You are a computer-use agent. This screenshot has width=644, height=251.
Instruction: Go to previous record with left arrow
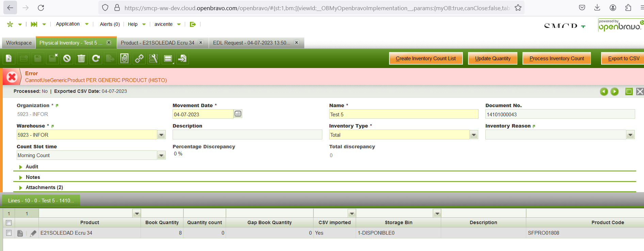click(x=604, y=91)
